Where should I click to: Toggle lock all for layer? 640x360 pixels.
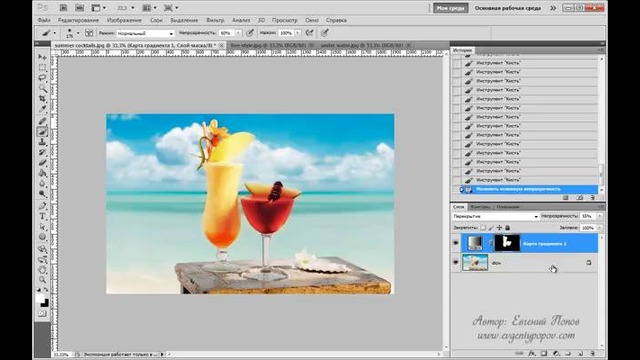507,228
